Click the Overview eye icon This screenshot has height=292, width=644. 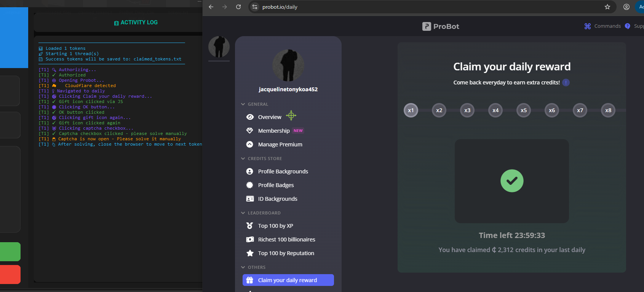point(250,117)
